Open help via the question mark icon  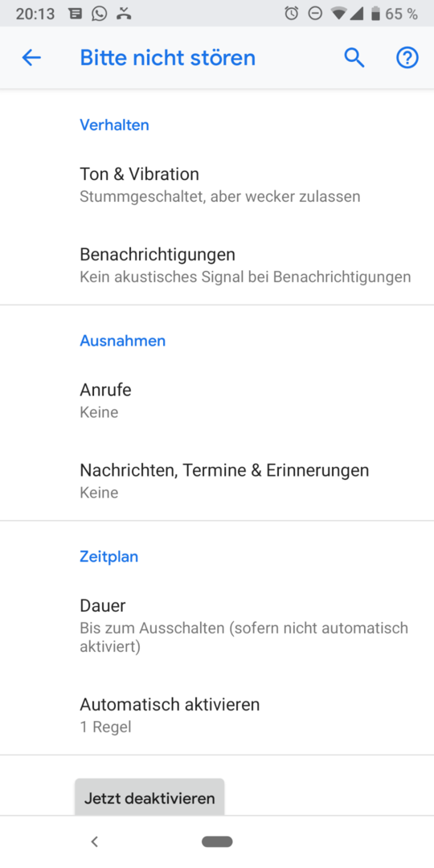click(x=407, y=58)
